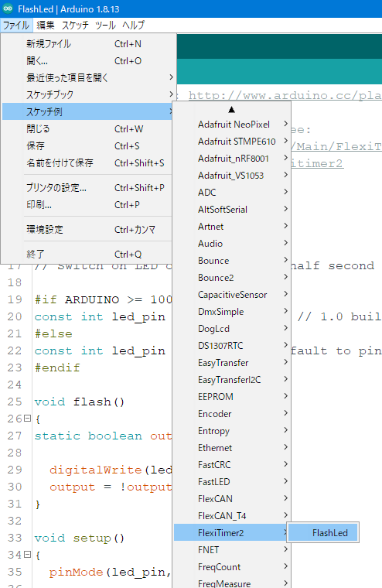Image resolution: width=382 pixels, height=588 pixels.
Task: Expand ADC examples
Action: (x=232, y=193)
